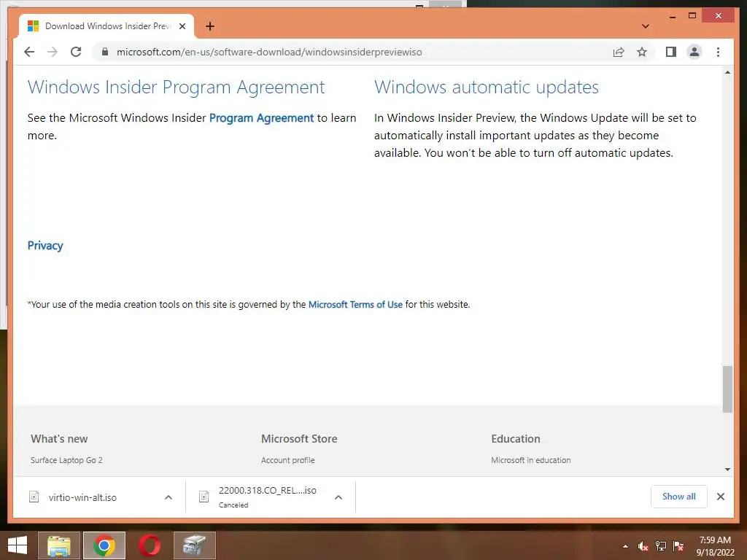
Task: Open the fourth pinned taskbar app
Action: (x=194, y=545)
